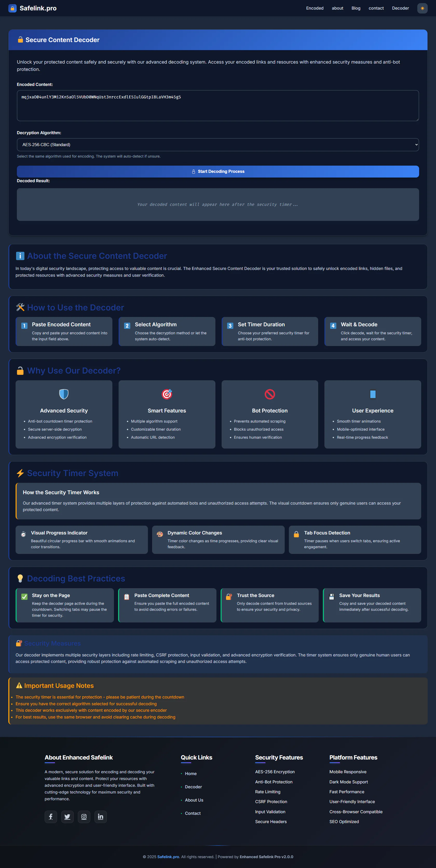This screenshot has height=868, width=436.
Task: Open the Twitter social icon in footer
Action: pos(67,816)
